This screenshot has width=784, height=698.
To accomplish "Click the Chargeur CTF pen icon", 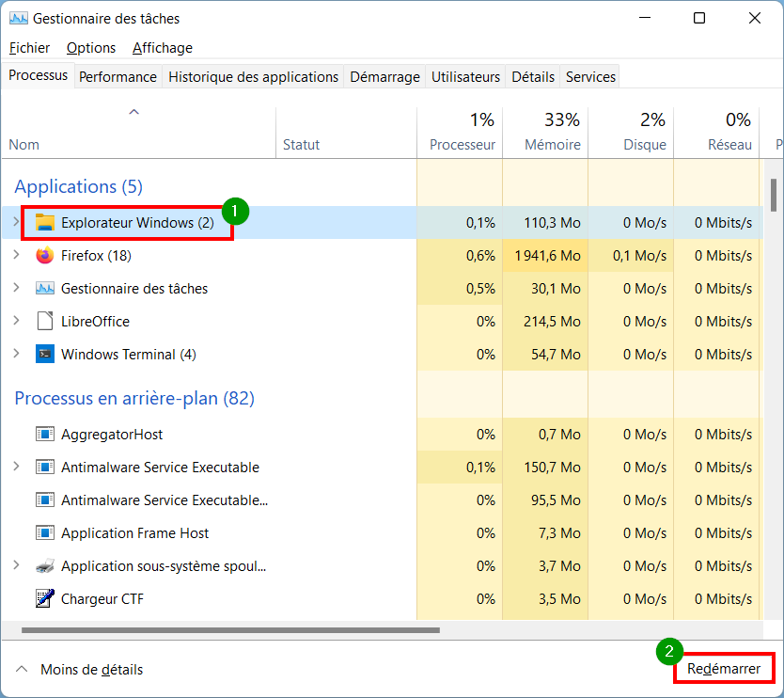I will tap(45, 598).
